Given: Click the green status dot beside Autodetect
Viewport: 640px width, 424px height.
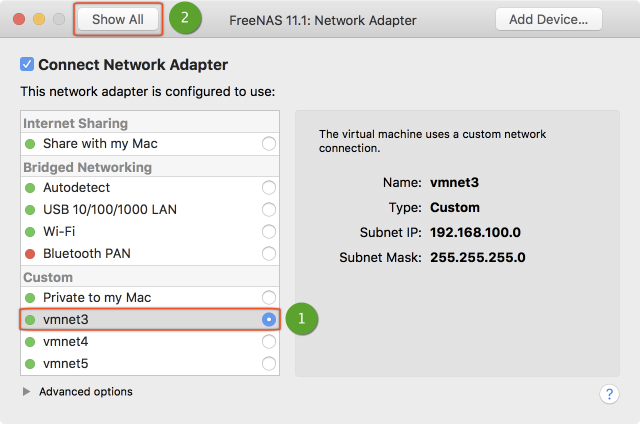Looking at the screenshot, I should (x=31, y=188).
